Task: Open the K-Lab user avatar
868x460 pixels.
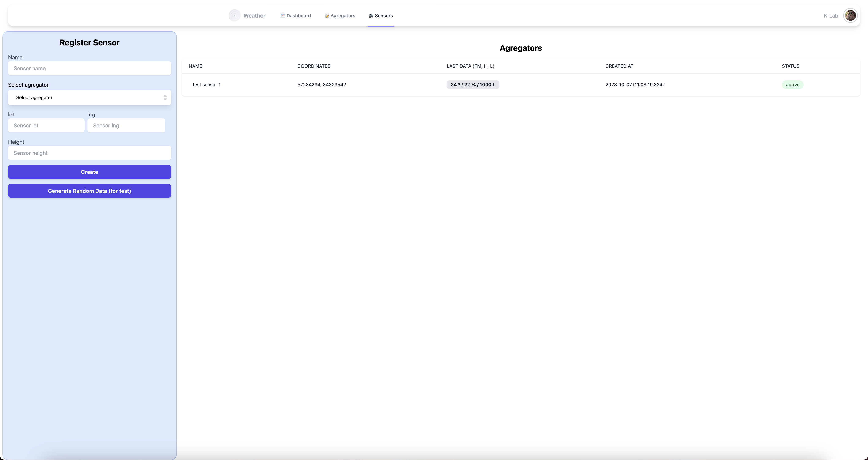Action: 850,15
